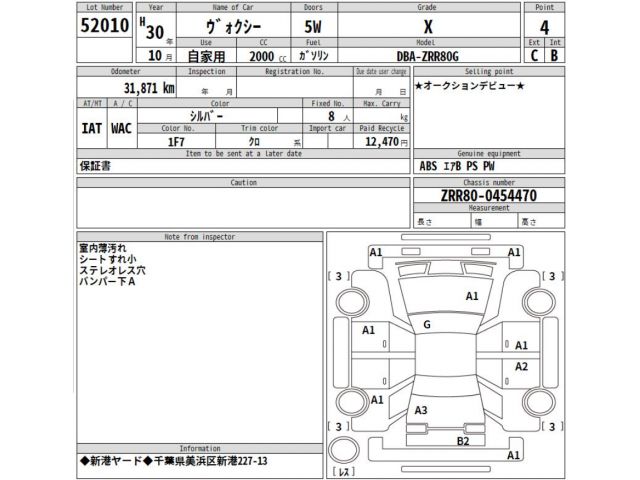Click the Inspection header
640x480 pixels.
207,71
